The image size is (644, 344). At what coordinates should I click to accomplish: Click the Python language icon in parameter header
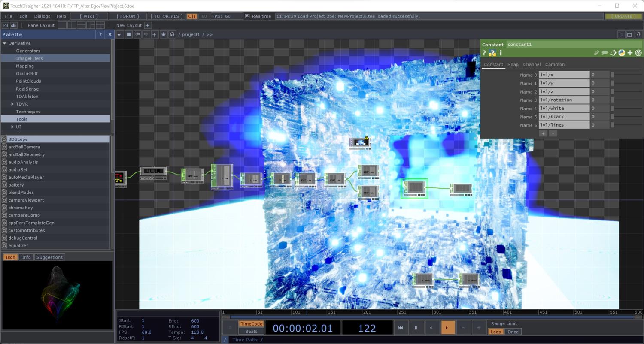[x=621, y=53]
